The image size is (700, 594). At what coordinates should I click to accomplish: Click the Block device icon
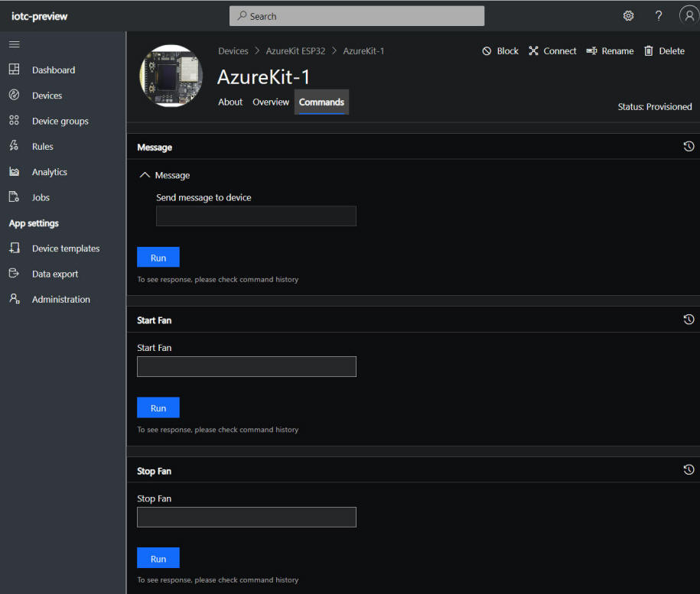487,50
